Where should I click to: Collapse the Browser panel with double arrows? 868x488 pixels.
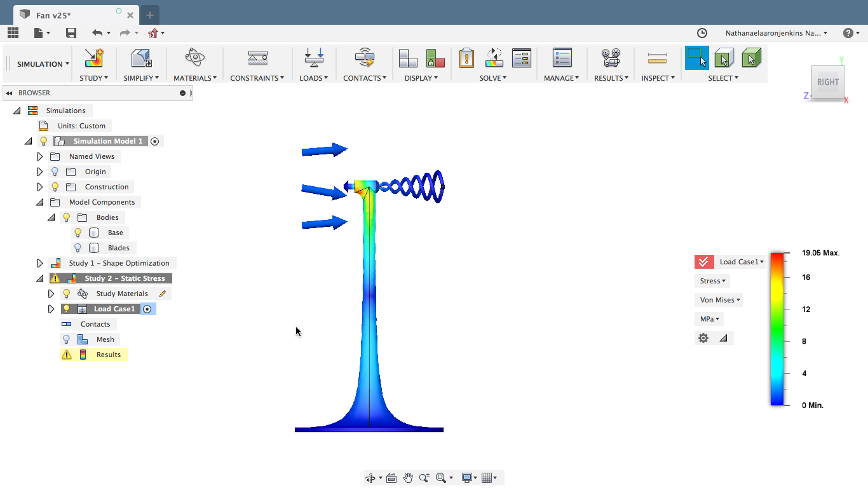point(9,93)
